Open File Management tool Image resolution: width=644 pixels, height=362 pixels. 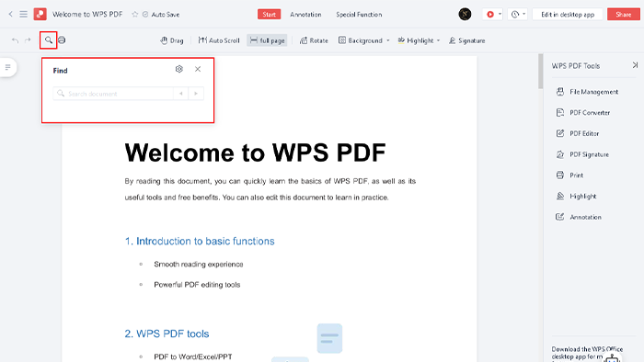[587, 92]
